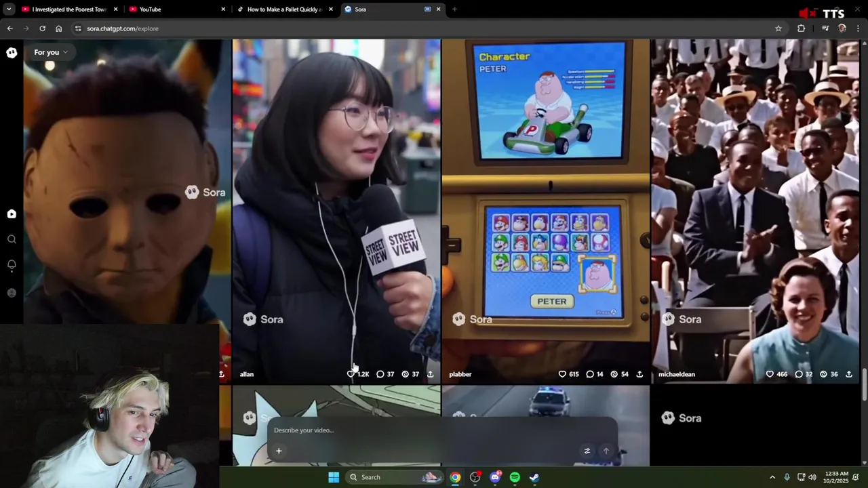Submit prompt with the up-arrow button
868x488 pixels.
(x=606, y=451)
